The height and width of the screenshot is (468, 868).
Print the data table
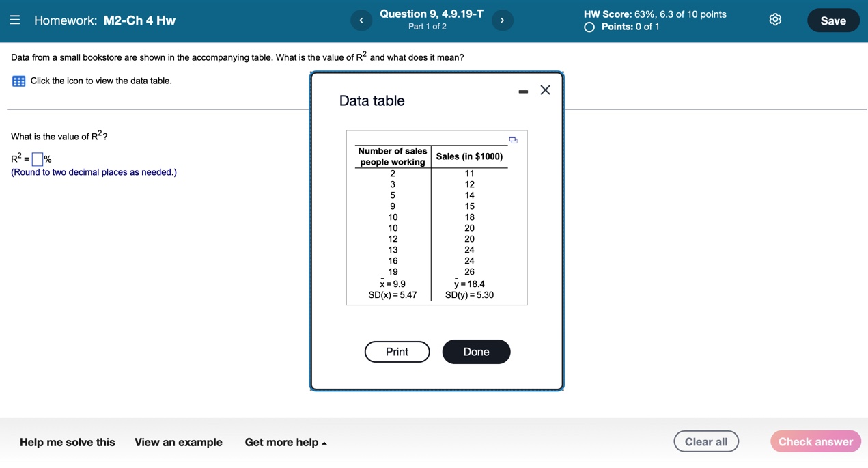point(397,352)
